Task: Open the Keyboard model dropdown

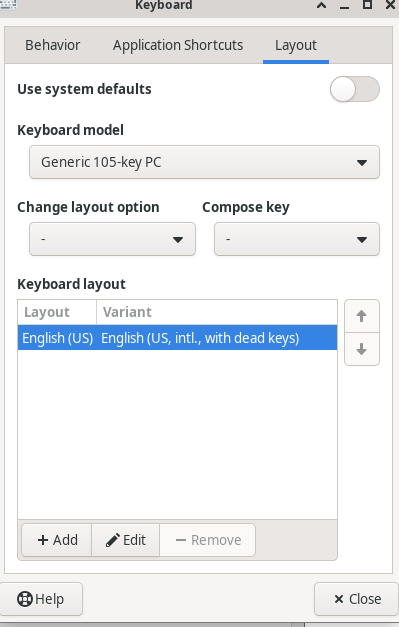Action: click(204, 162)
